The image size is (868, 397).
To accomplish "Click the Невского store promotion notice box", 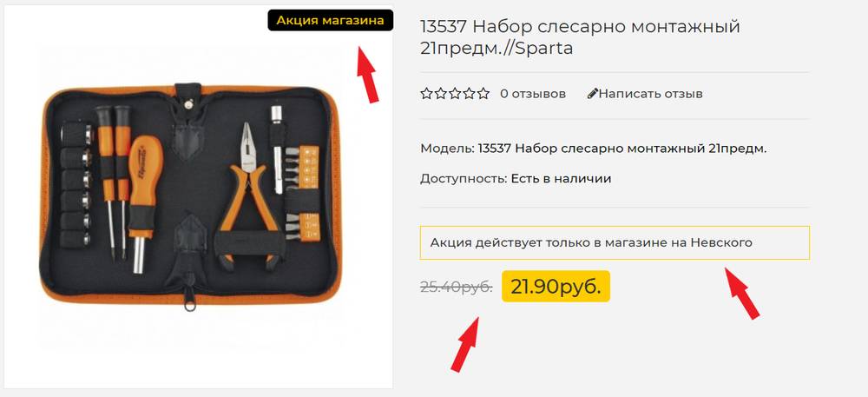I will tap(615, 242).
